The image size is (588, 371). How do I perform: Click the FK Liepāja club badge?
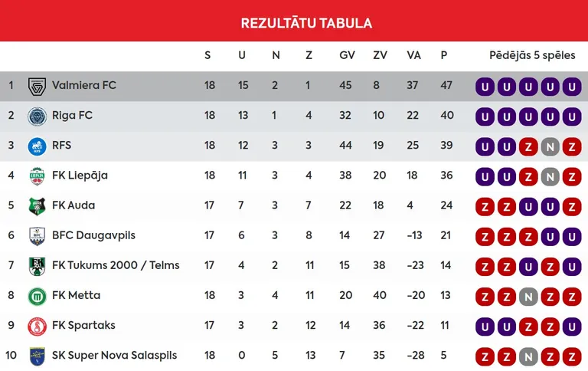click(x=37, y=176)
